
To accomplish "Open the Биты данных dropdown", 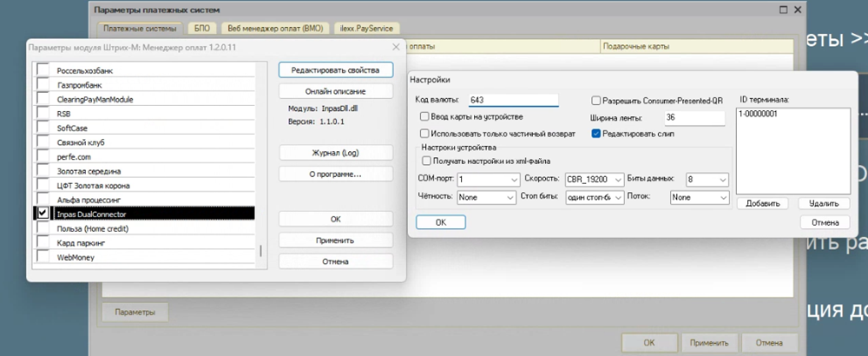I will click(720, 180).
